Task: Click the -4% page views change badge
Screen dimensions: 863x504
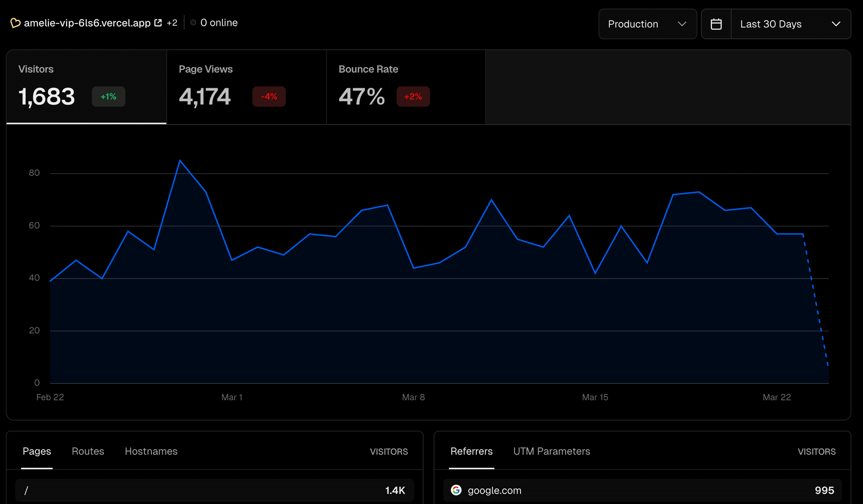Action: tap(269, 97)
